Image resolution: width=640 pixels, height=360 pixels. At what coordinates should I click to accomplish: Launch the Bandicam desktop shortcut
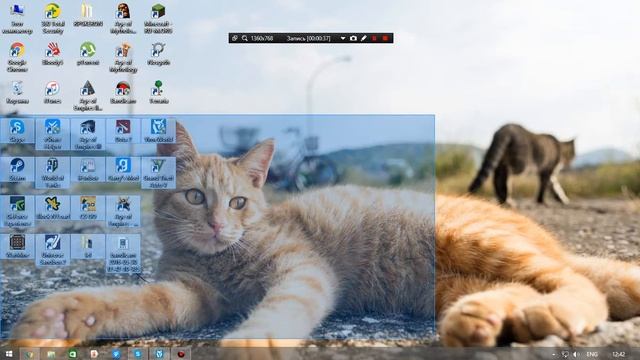point(123,93)
